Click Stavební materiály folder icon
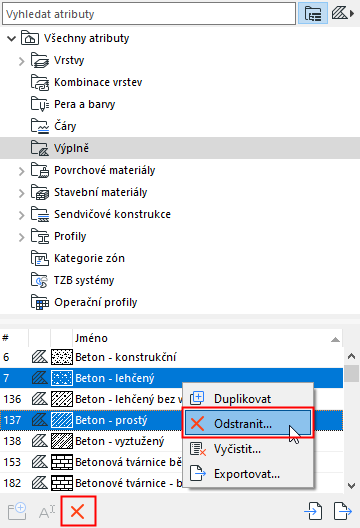 40,192
